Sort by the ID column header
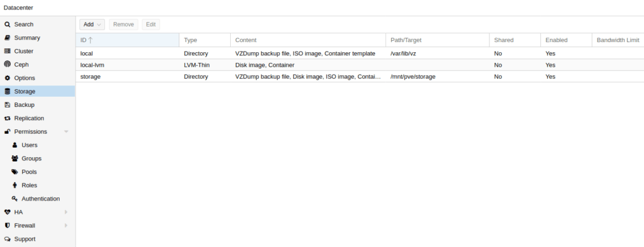 coord(127,40)
